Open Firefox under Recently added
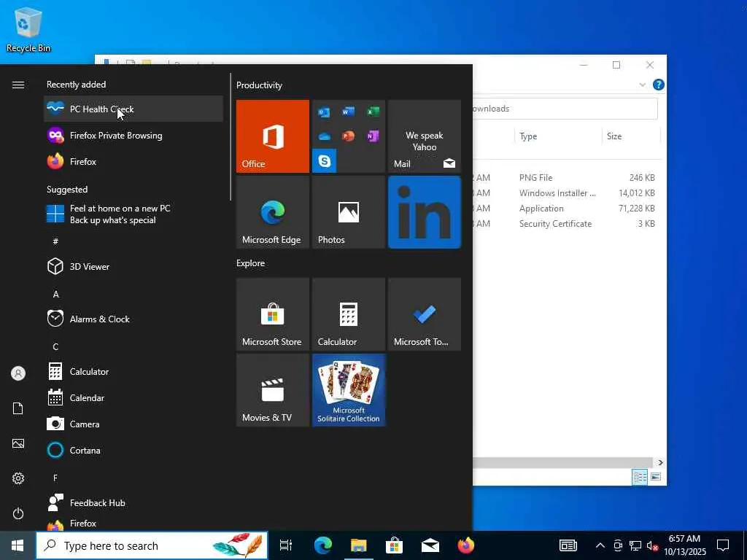 click(x=133, y=161)
